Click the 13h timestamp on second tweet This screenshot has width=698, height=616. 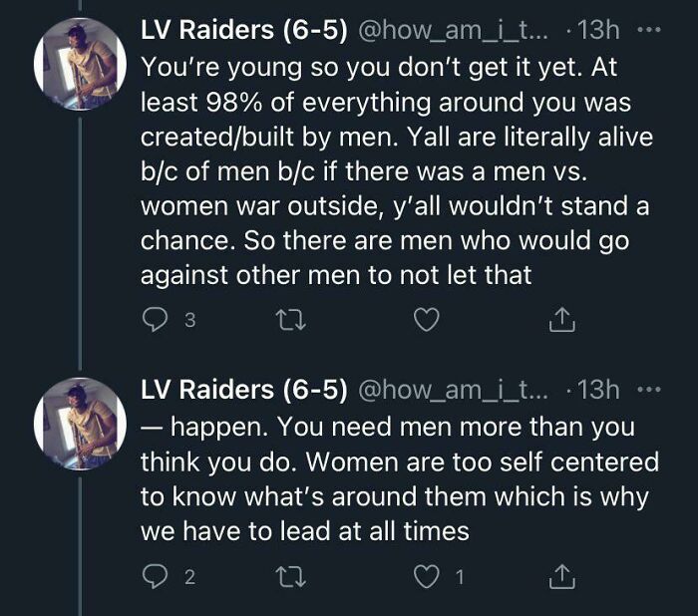coord(598,389)
